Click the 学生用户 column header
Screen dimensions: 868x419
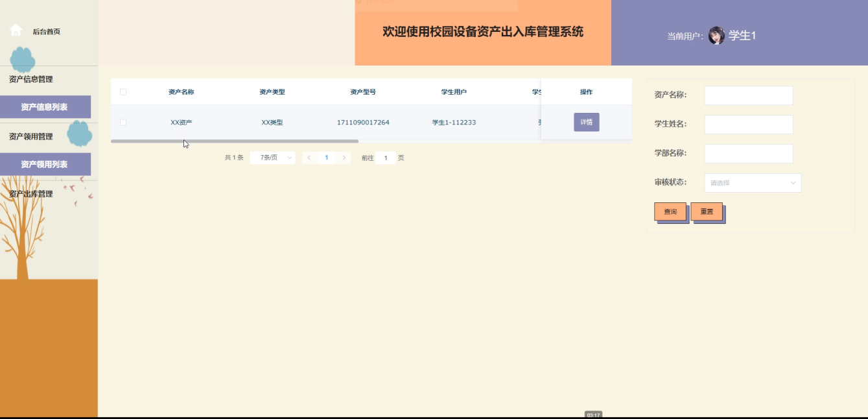[454, 92]
